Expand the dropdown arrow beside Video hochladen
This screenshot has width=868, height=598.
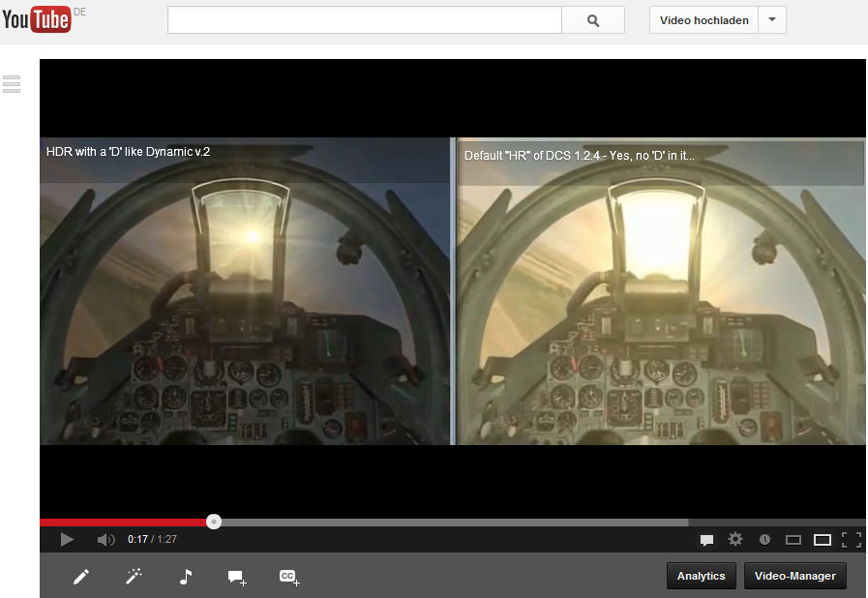click(x=771, y=20)
